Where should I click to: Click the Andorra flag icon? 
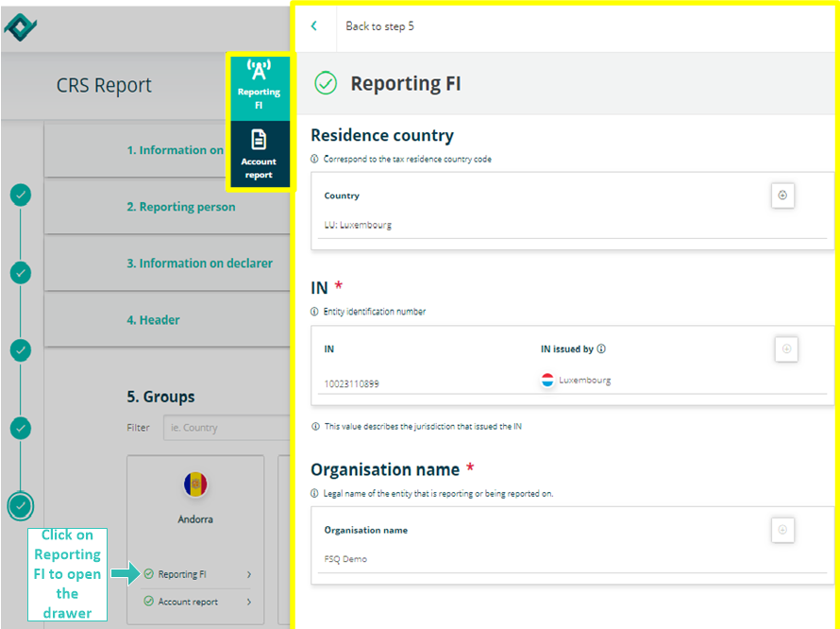pyautogui.click(x=195, y=484)
